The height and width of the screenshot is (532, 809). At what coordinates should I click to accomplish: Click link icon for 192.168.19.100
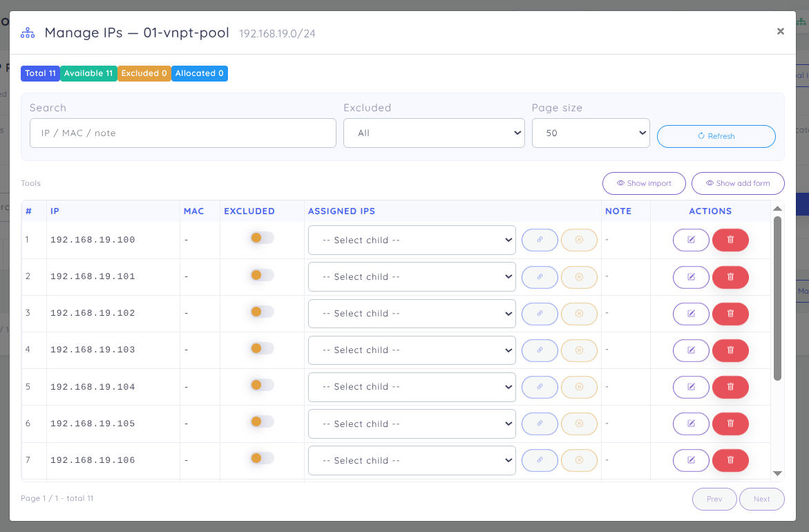pyautogui.click(x=540, y=240)
